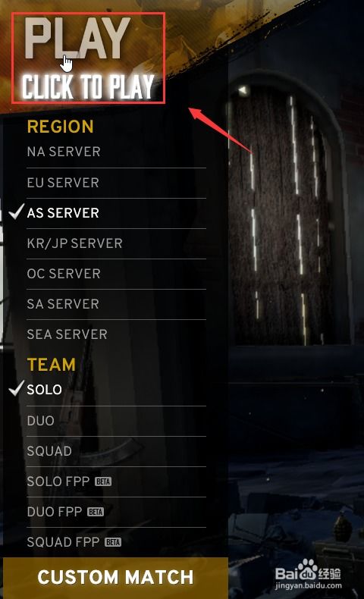The height and width of the screenshot is (599, 364).
Task: Open the CUSTOM MATCH menu
Action: [115, 578]
